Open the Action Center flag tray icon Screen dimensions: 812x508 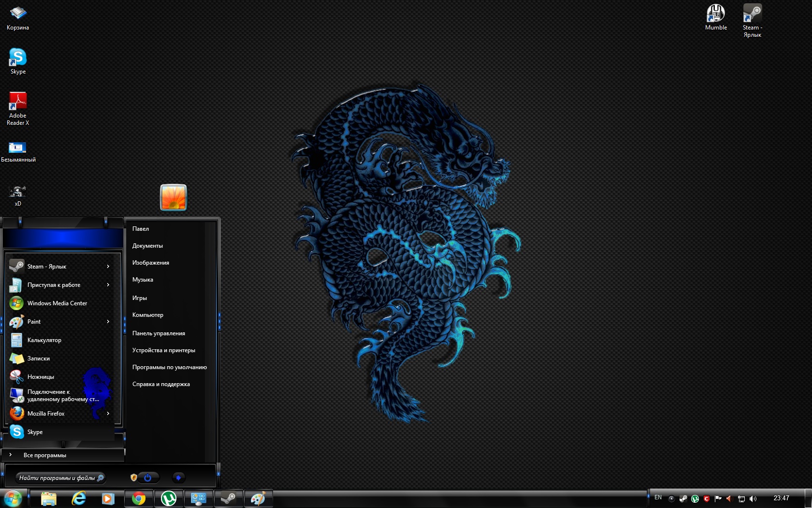(718, 499)
